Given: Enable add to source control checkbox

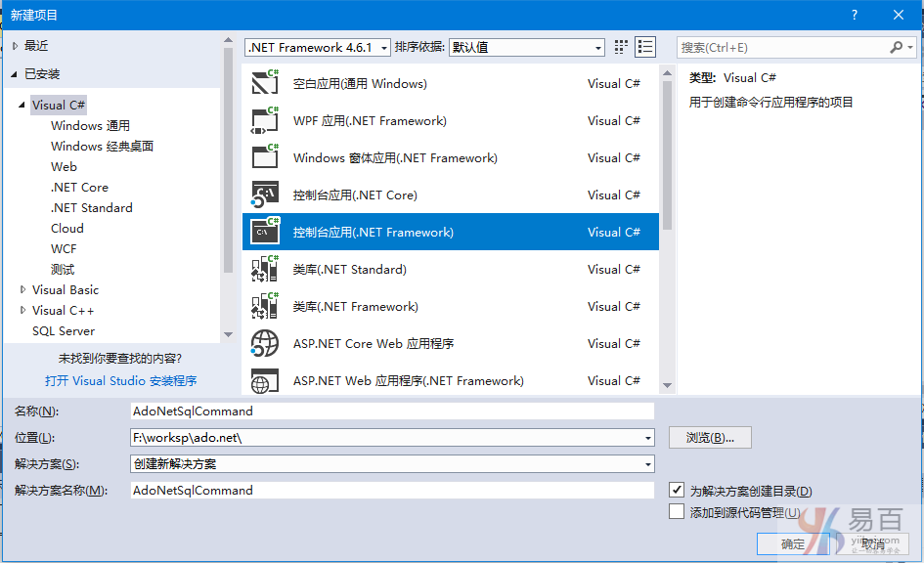Looking at the screenshot, I should point(677,512).
